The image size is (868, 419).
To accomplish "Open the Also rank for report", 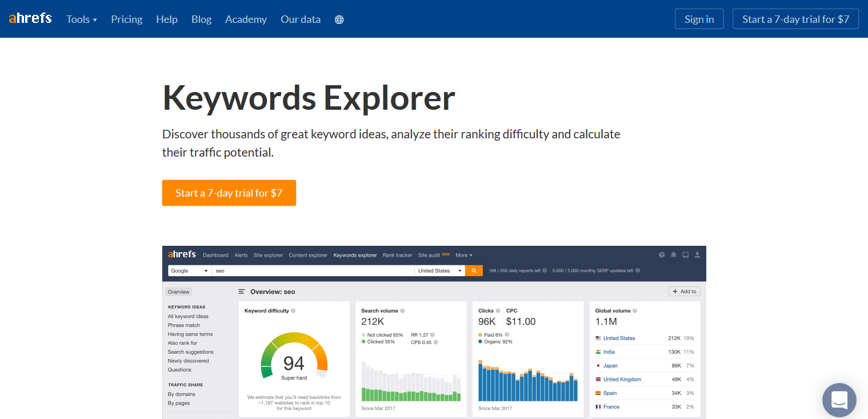I will pyautogui.click(x=182, y=343).
